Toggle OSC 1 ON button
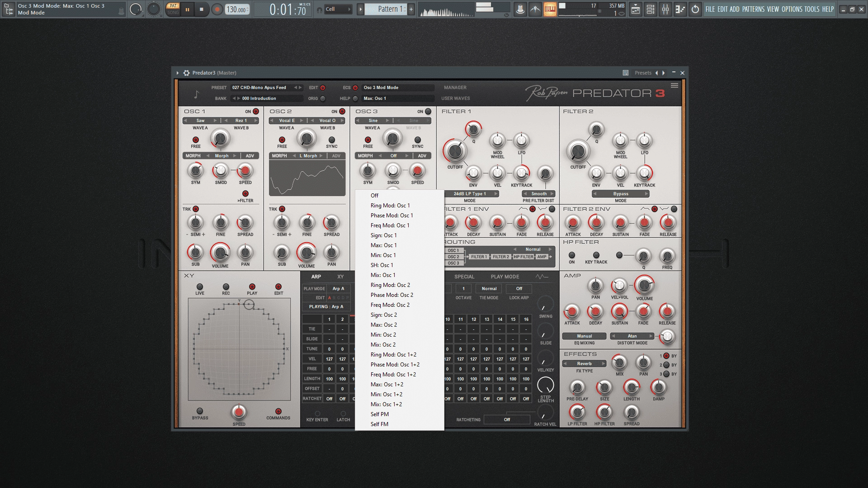 256,112
